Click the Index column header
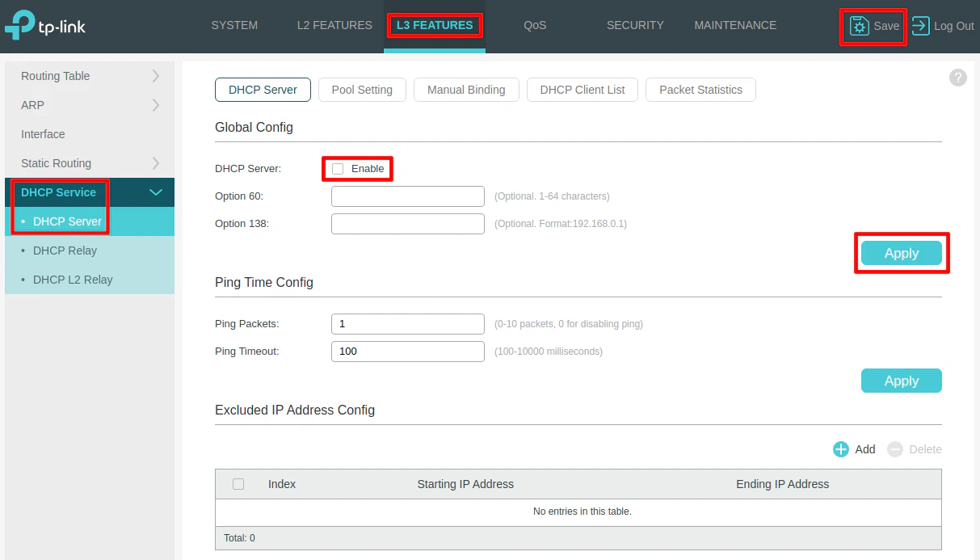The image size is (980, 560). click(x=282, y=484)
